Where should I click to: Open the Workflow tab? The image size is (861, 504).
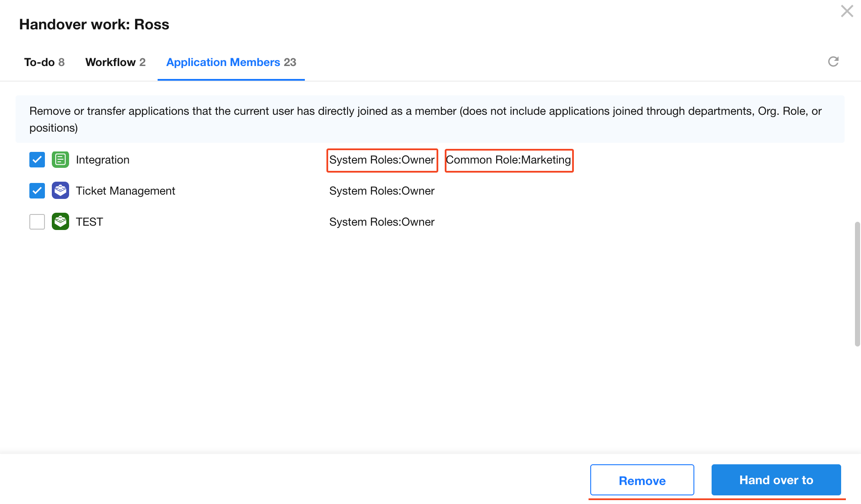pos(115,62)
